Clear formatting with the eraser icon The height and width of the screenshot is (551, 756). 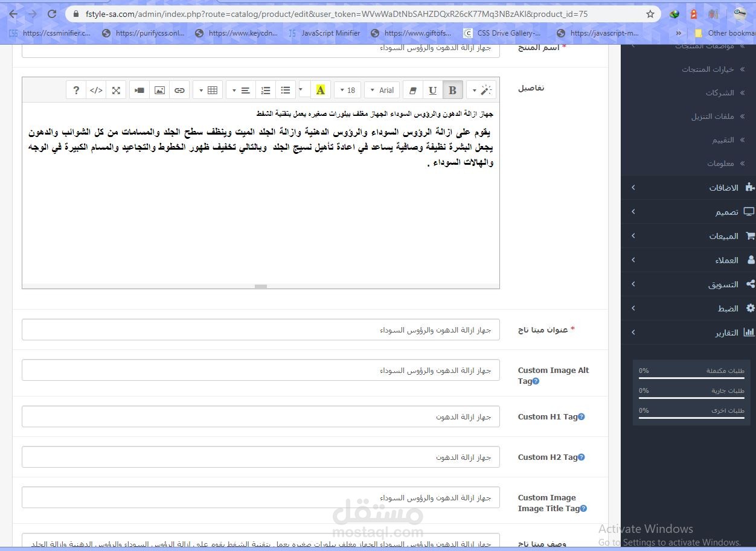[413, 90]
